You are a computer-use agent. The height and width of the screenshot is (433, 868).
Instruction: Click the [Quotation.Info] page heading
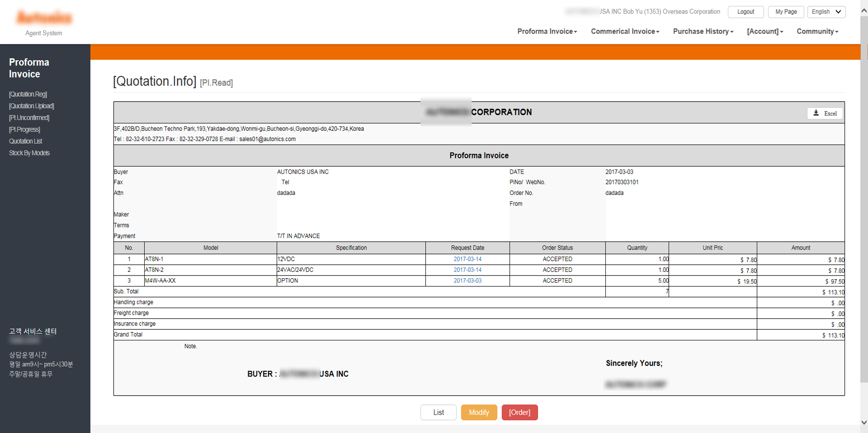coord(155,82)
